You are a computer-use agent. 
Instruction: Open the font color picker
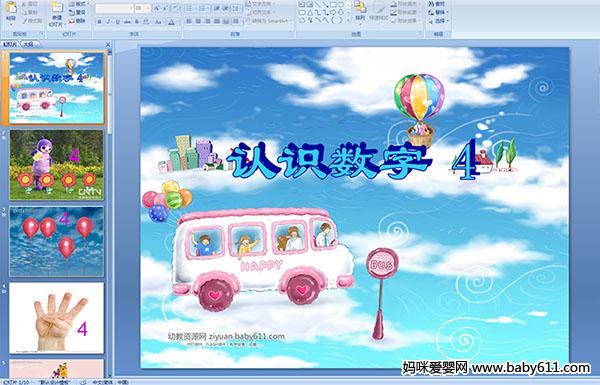[171, 22]
